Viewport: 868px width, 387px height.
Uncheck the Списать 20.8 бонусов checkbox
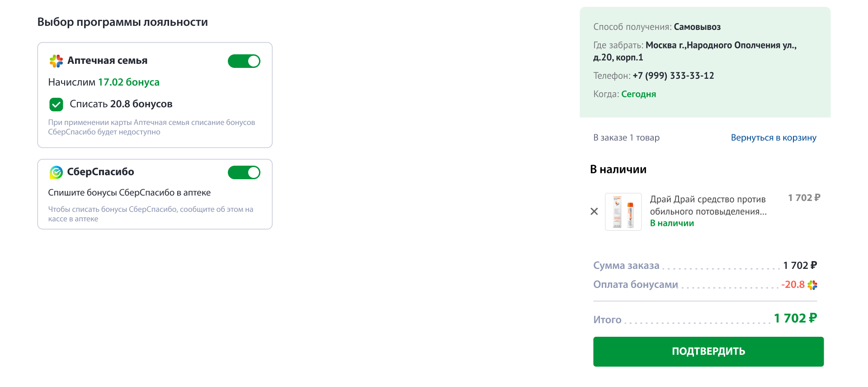click(x=57, y=105)
